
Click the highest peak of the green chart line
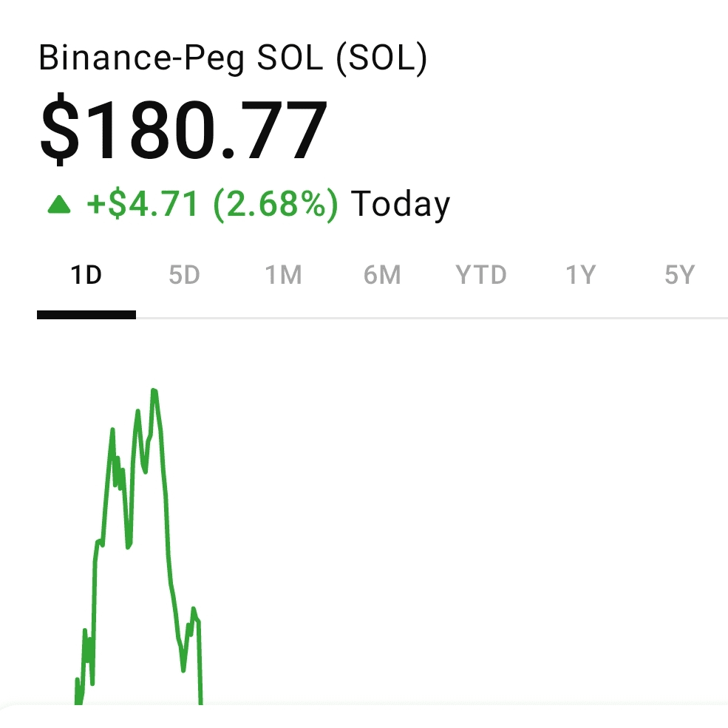point(154,390)
